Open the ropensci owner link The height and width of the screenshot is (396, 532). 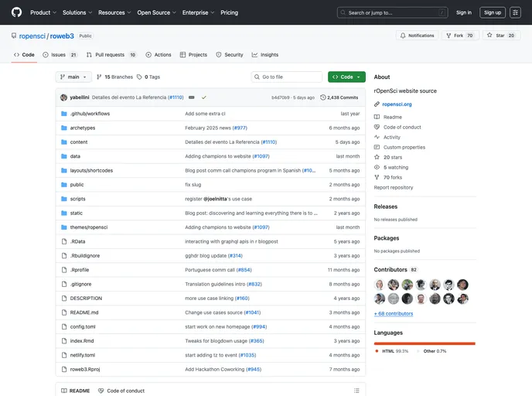(x=32, y=36)
